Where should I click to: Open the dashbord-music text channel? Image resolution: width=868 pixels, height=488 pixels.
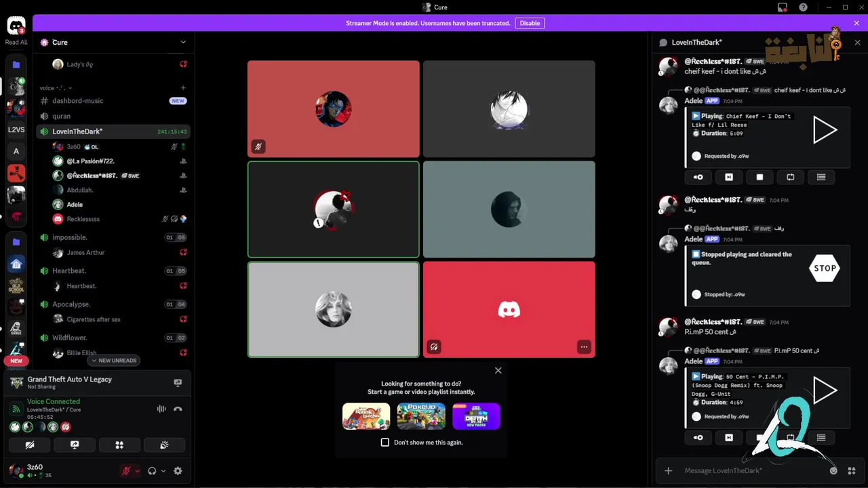coord(113,100)
